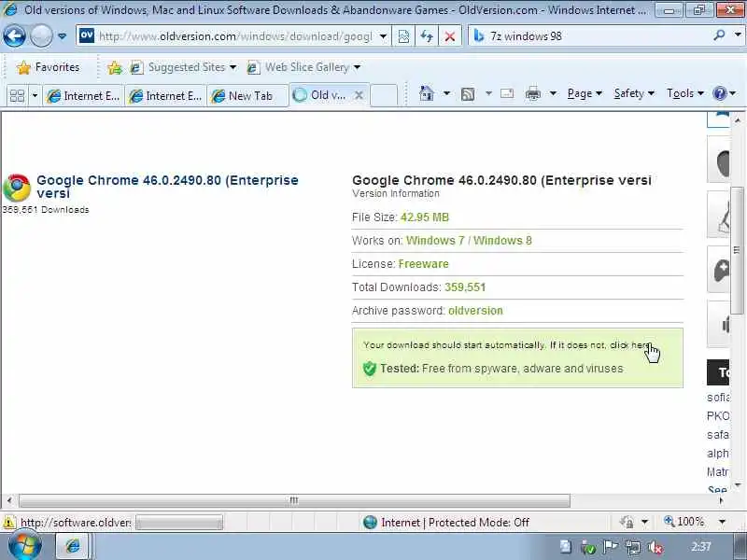The height and width of the screenshot is (560, 747).
Task: Open the search provider dropdown arrow
Action: 738,35
